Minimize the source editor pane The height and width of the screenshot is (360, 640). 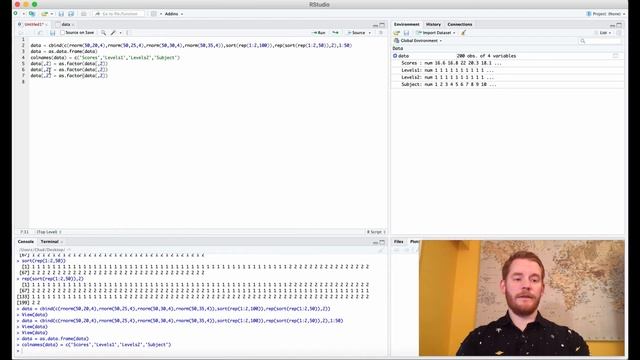pos(375,25)
